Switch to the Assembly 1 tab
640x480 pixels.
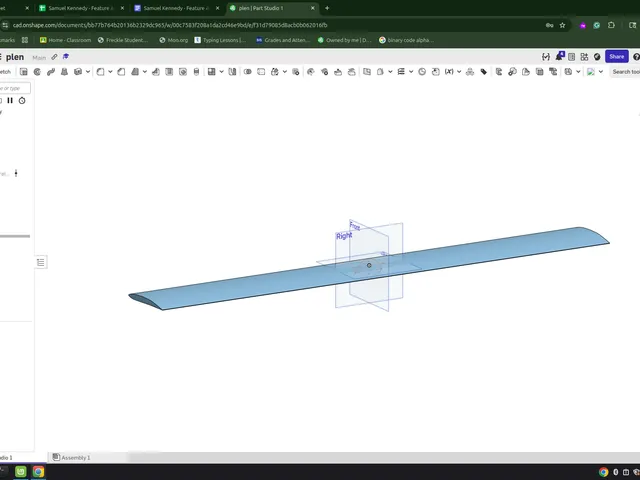(71, 458)
